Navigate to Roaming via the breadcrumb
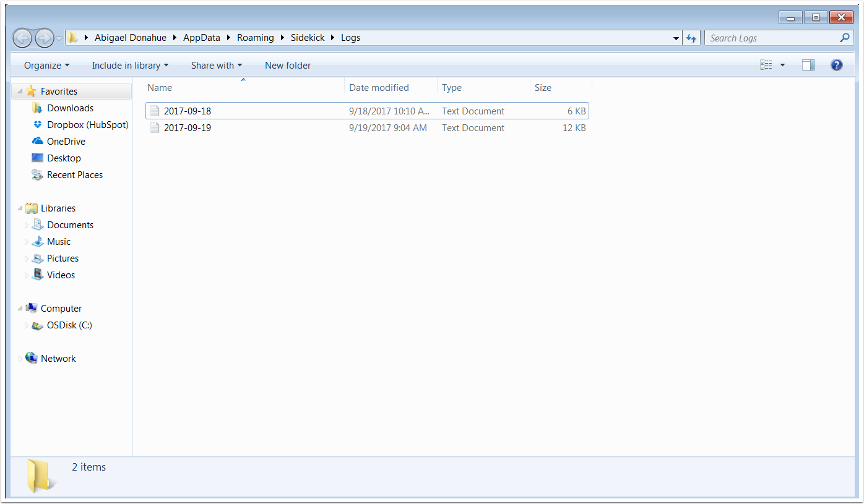 (256, 38)
